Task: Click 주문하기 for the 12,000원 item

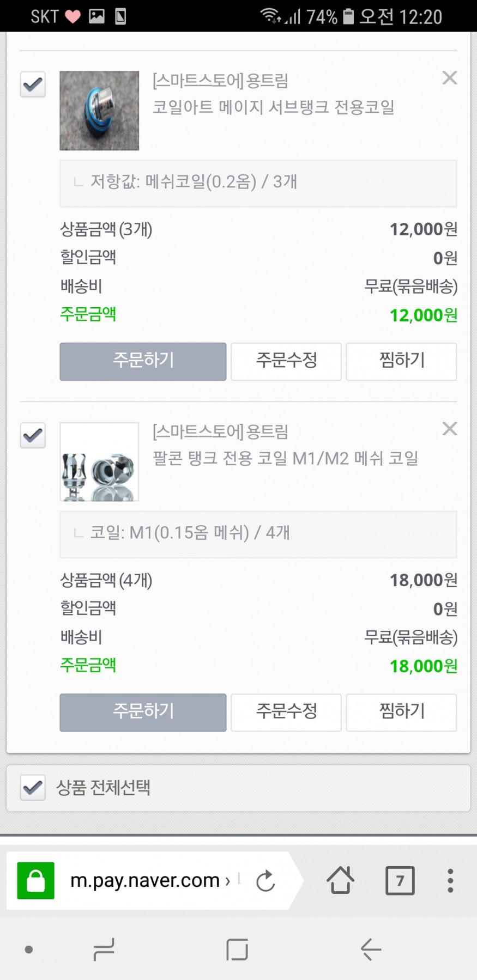Action: (143, 361)
